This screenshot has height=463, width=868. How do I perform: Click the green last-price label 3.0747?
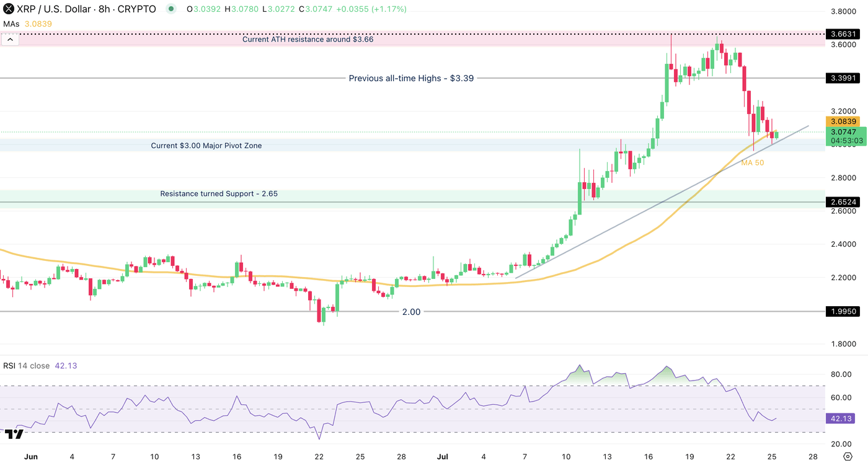coord(844,132)
